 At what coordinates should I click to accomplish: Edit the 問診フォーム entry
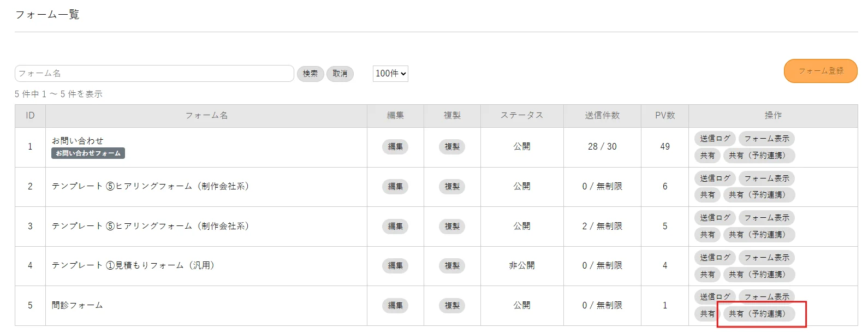click(395, 306)
